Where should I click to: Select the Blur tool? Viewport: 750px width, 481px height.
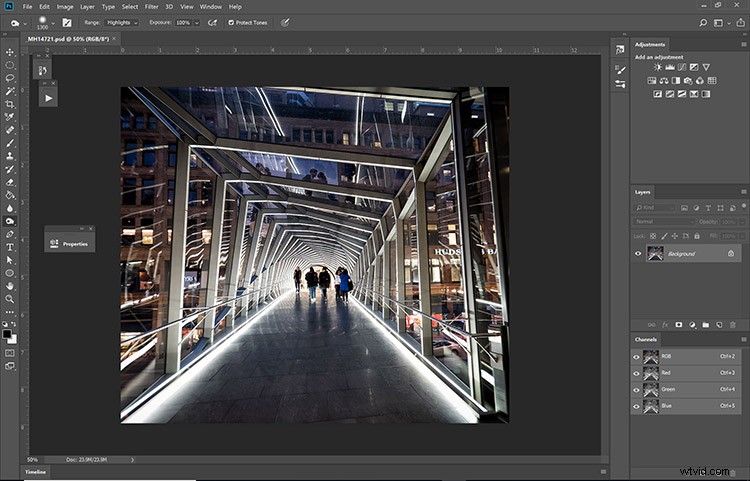pos(10,208)
